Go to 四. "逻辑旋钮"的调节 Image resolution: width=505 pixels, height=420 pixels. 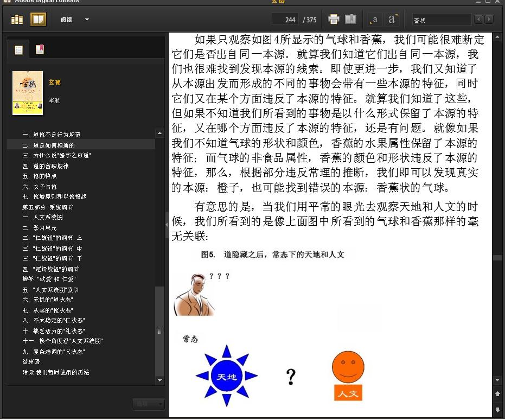[x=50, y=269]
